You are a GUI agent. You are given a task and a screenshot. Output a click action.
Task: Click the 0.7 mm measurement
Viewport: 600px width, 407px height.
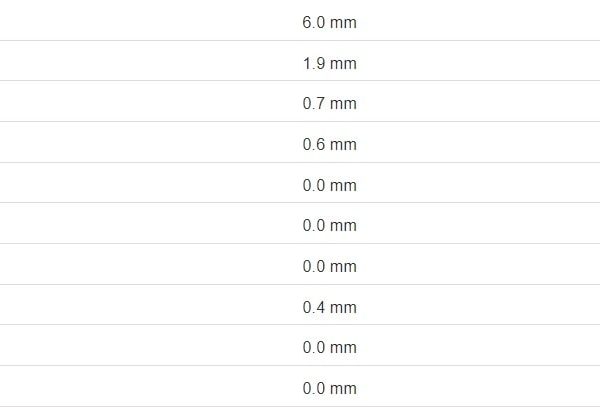pyautogui.click(x=329, y=104)
